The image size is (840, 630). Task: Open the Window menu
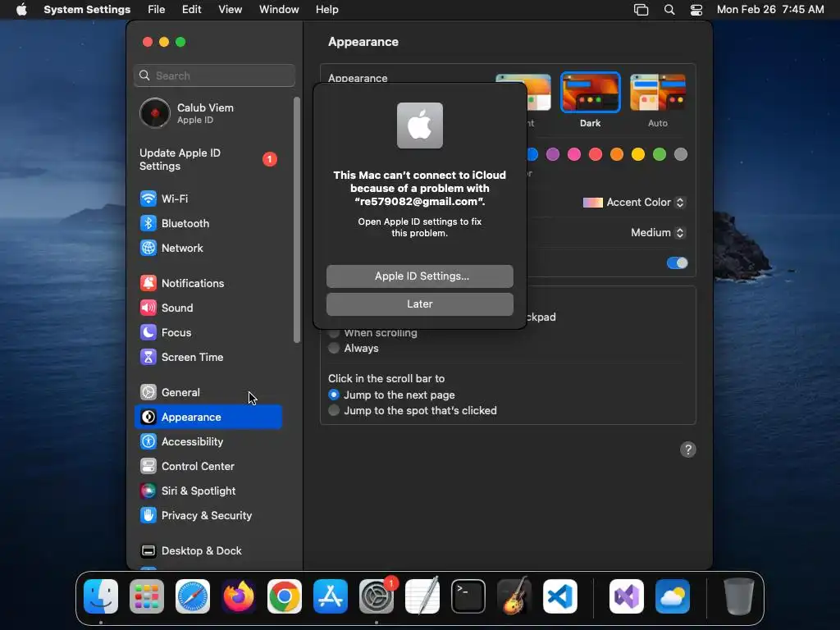pyautogui.click(x=279, y=10)
